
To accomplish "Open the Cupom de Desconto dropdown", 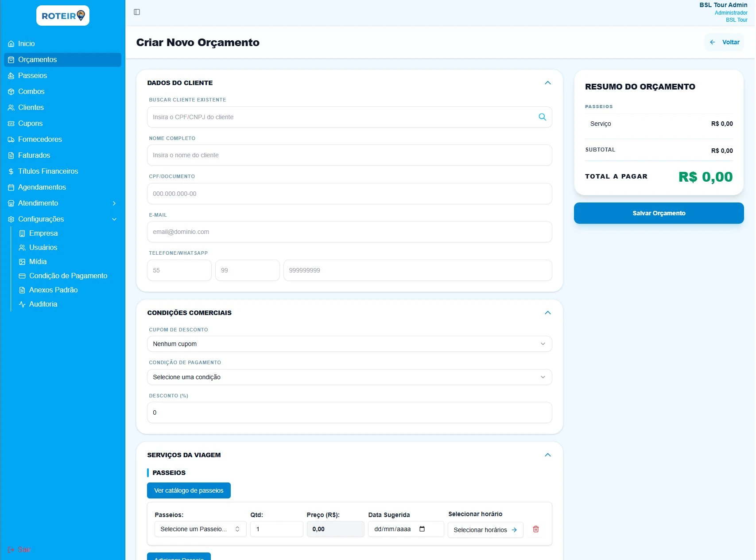I will click(x=349, y=344).
